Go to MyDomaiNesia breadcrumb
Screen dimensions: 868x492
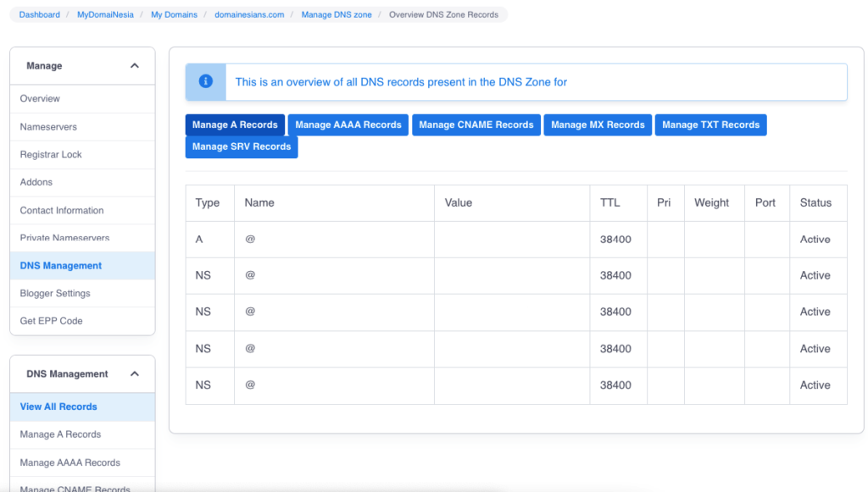(105, 14)
